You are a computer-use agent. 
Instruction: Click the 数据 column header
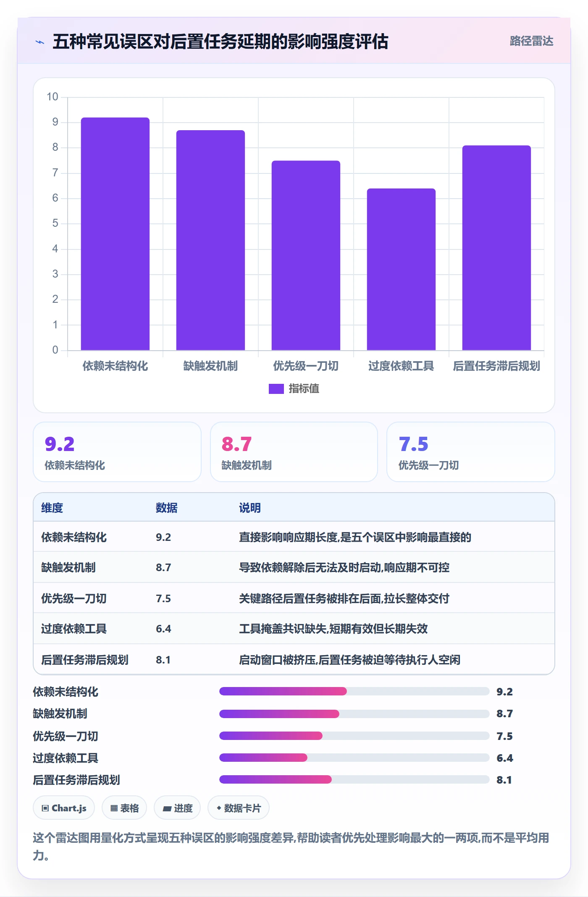coord(166,508)
